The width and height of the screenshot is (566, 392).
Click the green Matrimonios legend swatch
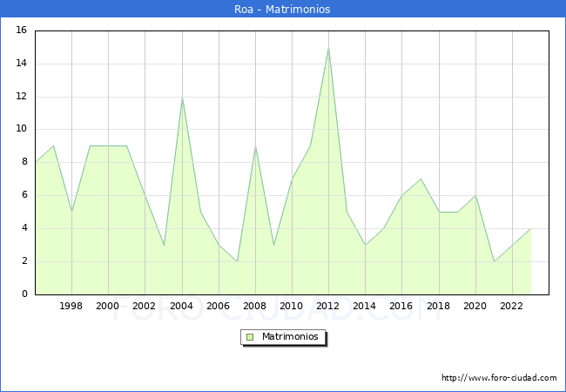pyautogui.click(x=250, y=336)
